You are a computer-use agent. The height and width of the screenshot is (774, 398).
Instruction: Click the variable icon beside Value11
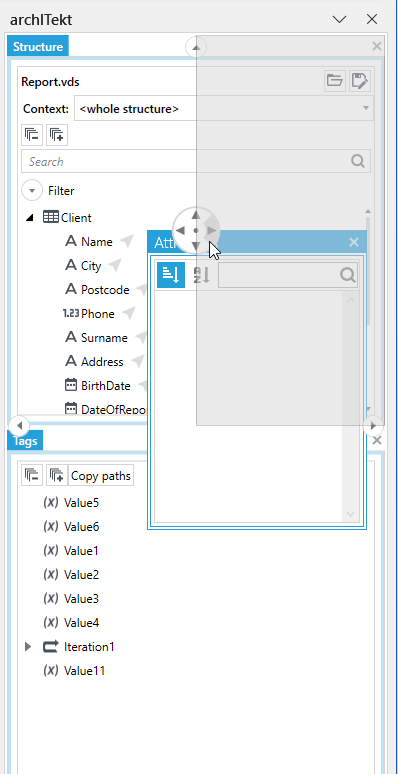(51, 670)
